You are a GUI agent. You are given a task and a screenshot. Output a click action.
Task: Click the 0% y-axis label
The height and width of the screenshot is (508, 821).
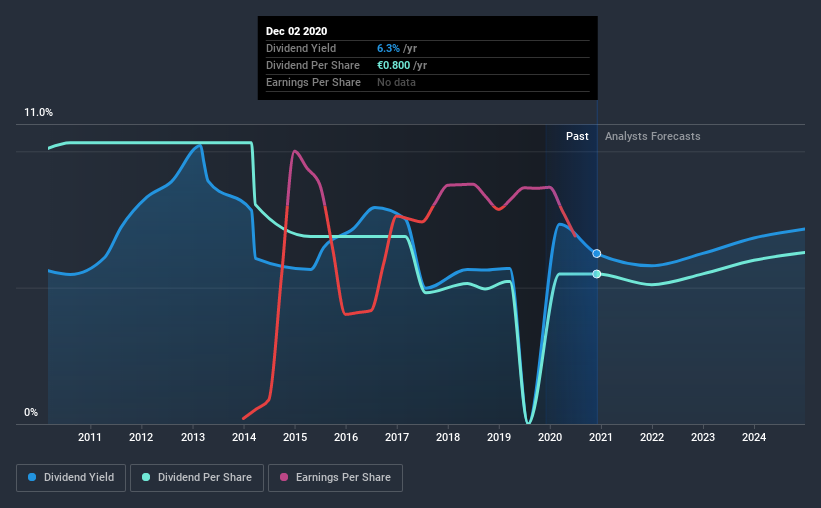click(31, 413)
